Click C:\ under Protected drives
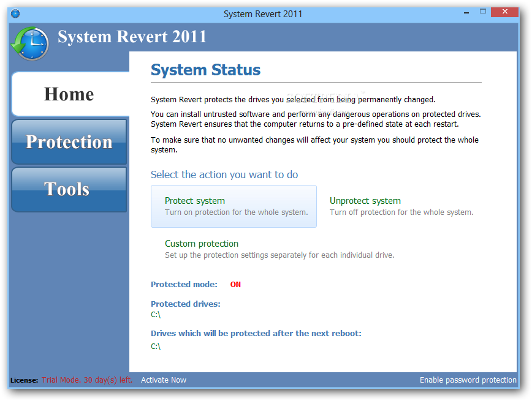The width and height of the screenshot is (532, 401). click(x=156, y=315)
